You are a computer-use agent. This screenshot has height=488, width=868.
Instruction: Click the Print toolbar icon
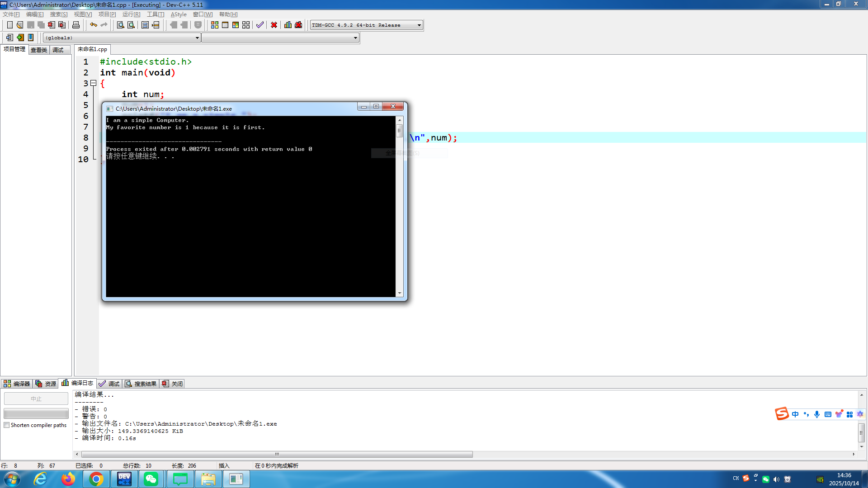click(x=76, y=25)
